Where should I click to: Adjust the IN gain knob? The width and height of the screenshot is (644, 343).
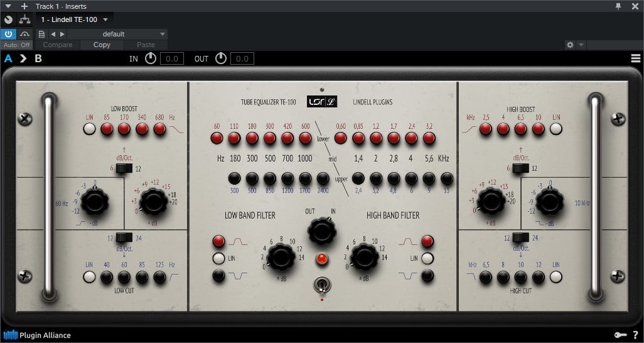151,58
